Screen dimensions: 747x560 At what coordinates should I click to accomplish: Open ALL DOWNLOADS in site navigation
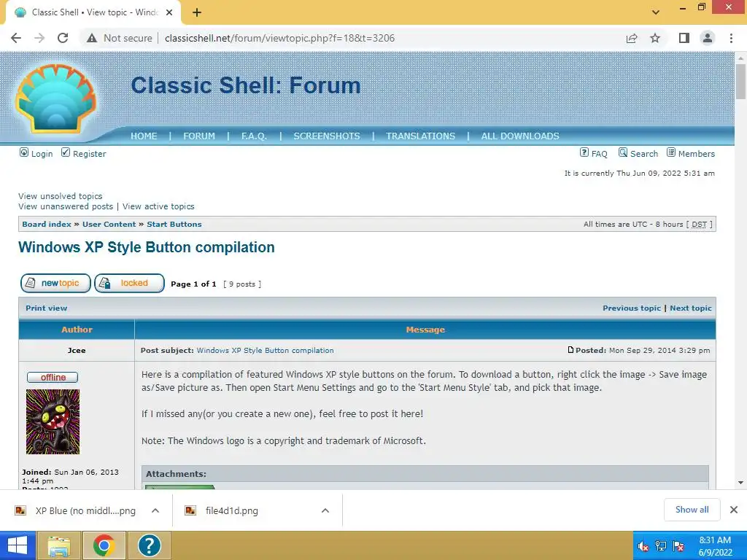point(520,136)
